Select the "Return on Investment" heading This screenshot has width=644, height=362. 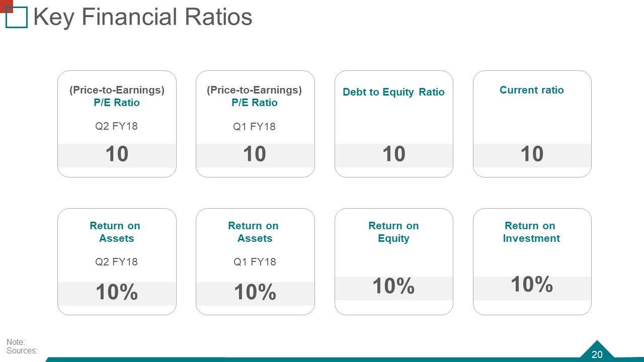click(531, 232)
